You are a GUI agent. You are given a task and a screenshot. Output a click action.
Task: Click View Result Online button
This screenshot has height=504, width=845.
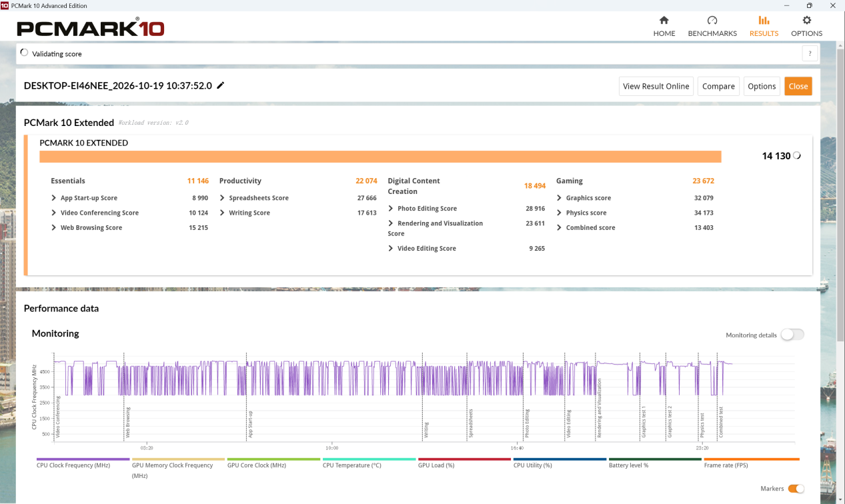click(x=656, y=86)
